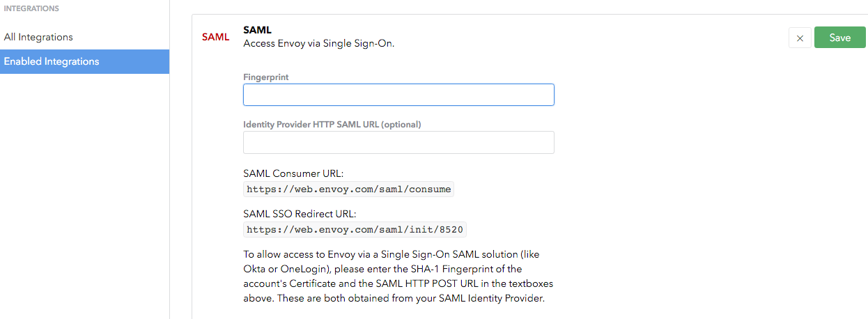Click the Identity Provider HTTP SAML URL label
The image size is (868, 319).
(x=332, y=125)
